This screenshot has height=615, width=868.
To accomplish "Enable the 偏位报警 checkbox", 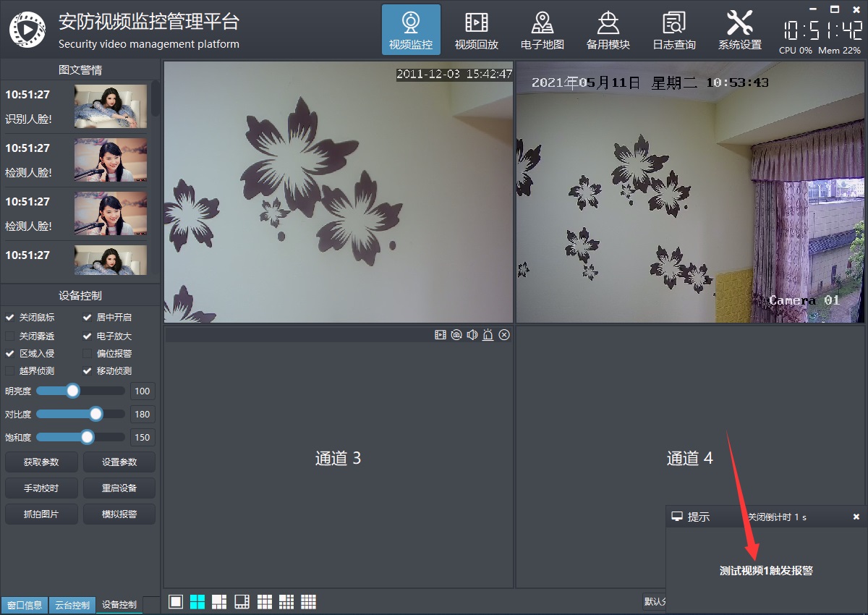I will click(x=88, y=354).
